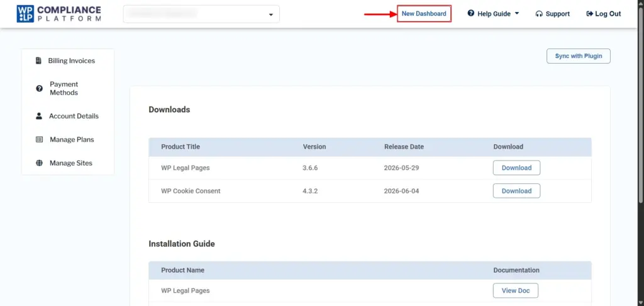Click the Billing Invoices document icon
This screenshot has width=644, height=306.
[38, 61]
